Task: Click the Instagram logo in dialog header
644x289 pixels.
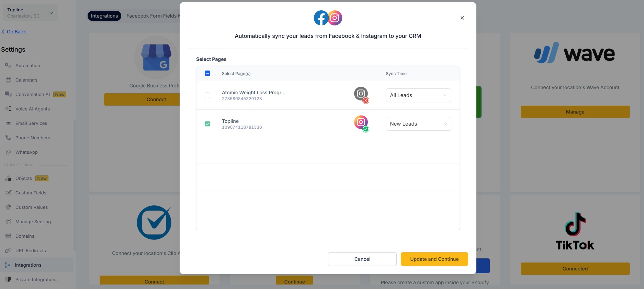Action: coord(335,18)
